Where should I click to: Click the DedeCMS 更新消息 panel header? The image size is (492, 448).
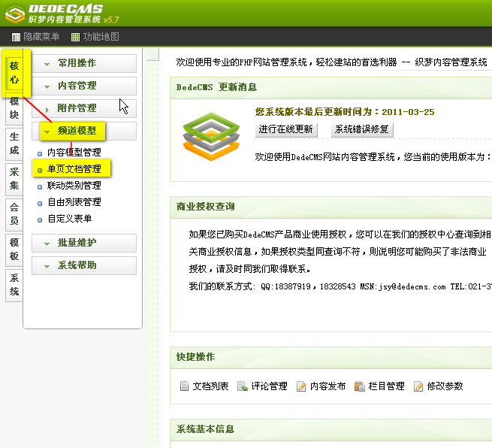331,88
